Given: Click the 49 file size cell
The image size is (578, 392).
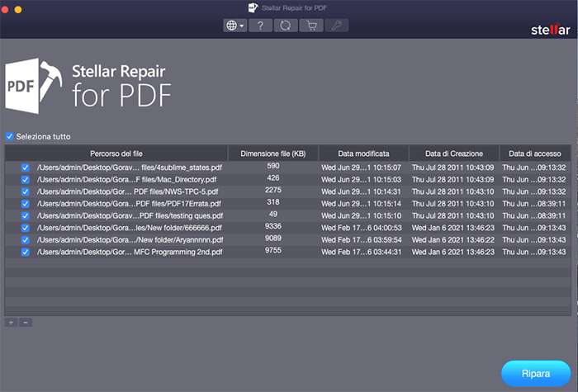Looking at the screenshot, I should click(x=273, y=215).
